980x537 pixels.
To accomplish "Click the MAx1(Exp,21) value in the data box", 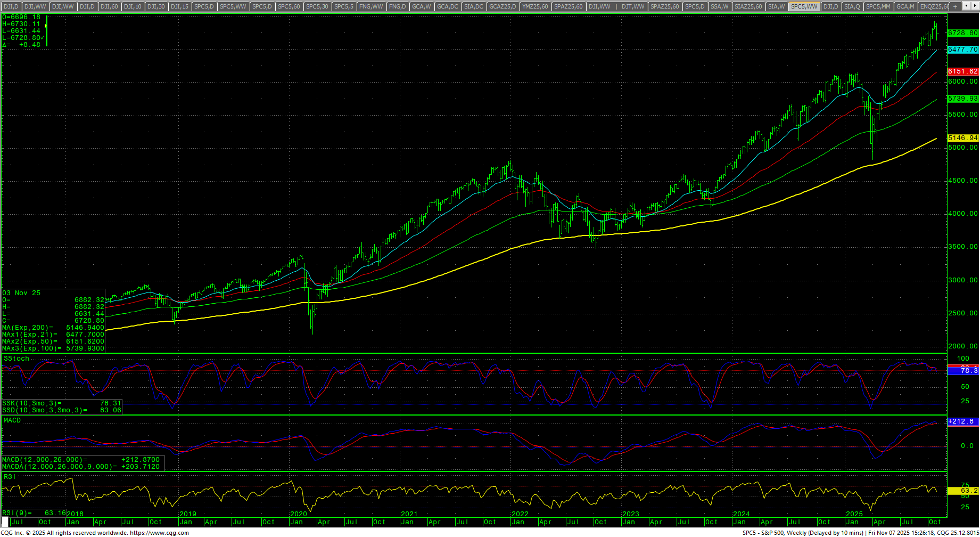I will click(x=85, y=335).
